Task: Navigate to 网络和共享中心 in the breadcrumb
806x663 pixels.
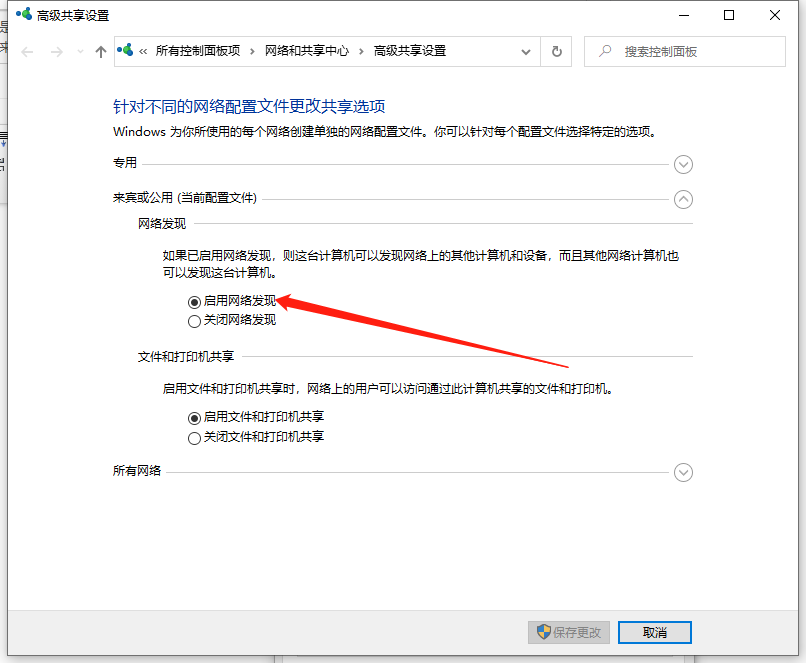Action: [x=306, y=51]
